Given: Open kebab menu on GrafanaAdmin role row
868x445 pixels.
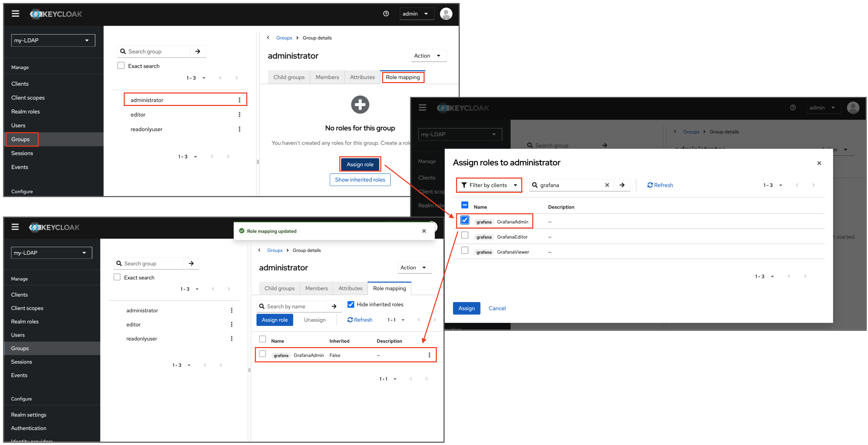Looking at the screenshot, I should click(x=429, y=355).
